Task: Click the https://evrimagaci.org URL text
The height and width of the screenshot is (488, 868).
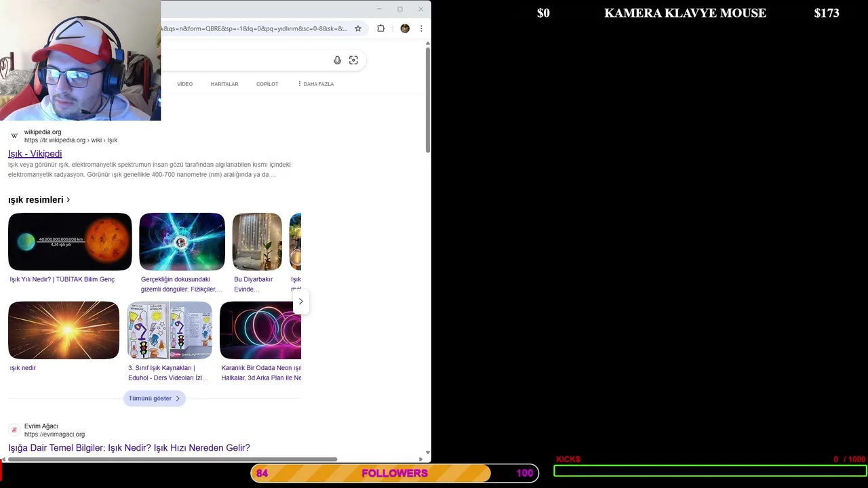Action: [54, 434]
